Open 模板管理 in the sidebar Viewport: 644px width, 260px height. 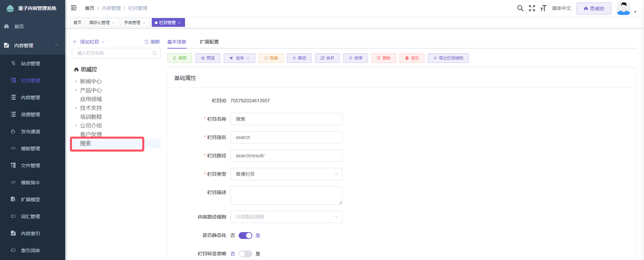31,149
